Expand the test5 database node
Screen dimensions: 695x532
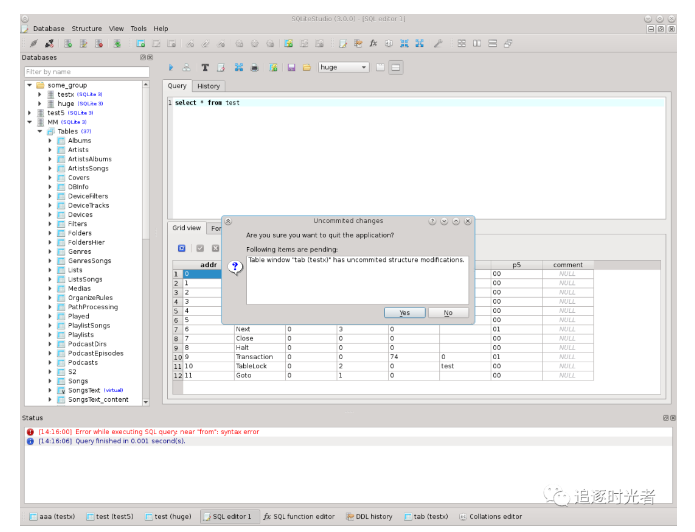pyautogui.click(x=29, y=113)
